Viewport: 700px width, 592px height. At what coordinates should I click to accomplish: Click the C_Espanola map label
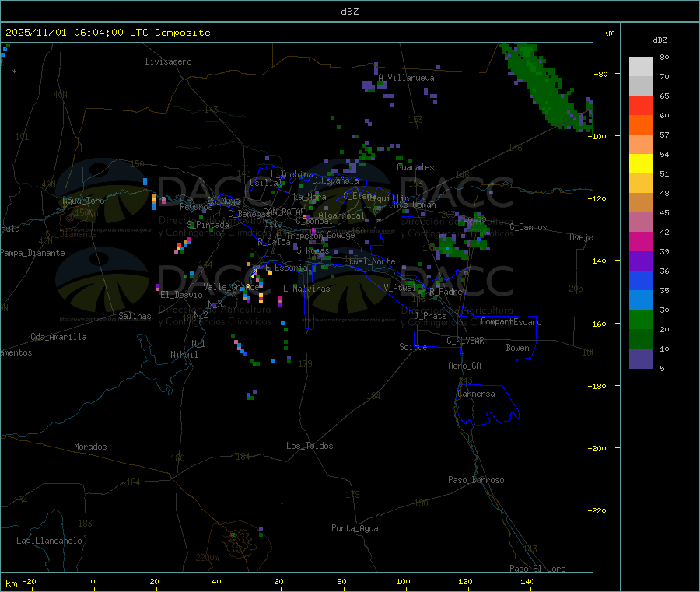point(335,180)
